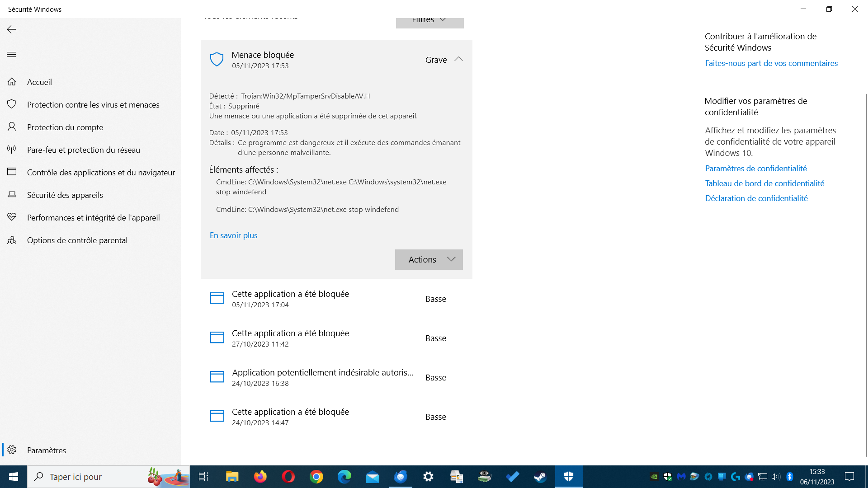Open Paramètres de confidentialité link
Viewport: 868px width, 488px height.
click(756, 169)
